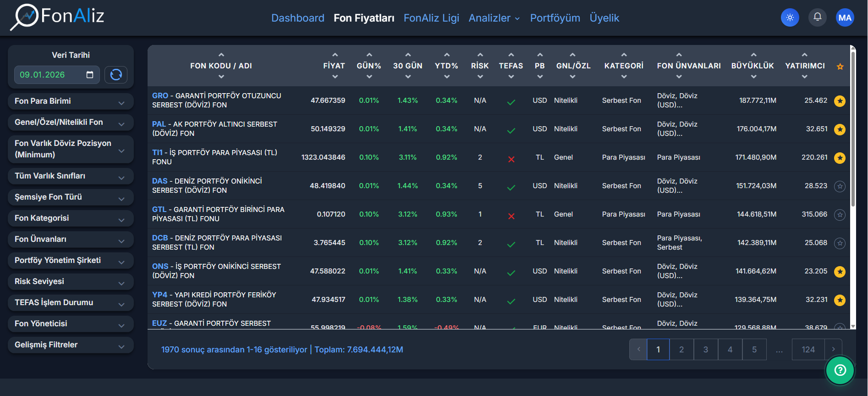The height and width of the screenshot is (396, 868).
Task: Jump to last page 124
Action: [x=808, y=349]
